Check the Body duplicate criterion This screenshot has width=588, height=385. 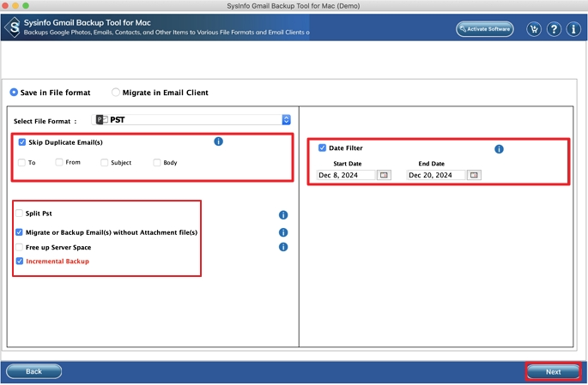157,163
